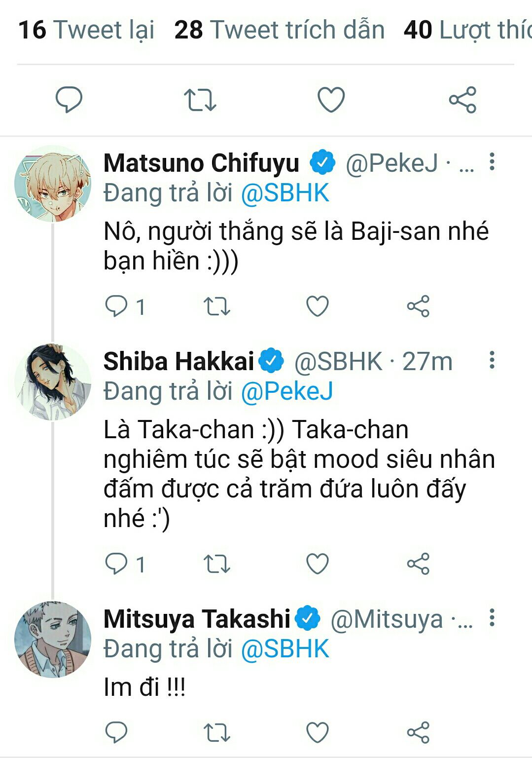This screenshot has height=758, width=532.
Task: Share Matsuno Chifuyu's reply
Action: (418, 306)
